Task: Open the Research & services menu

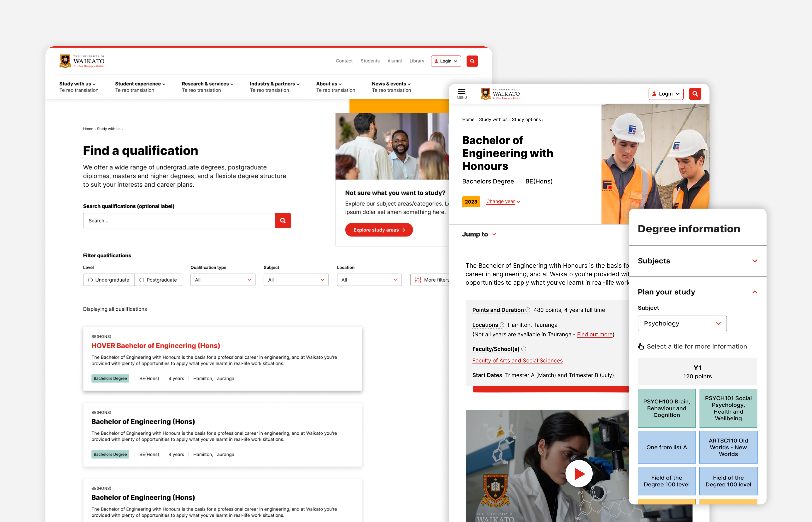Action: pos(207,84)
